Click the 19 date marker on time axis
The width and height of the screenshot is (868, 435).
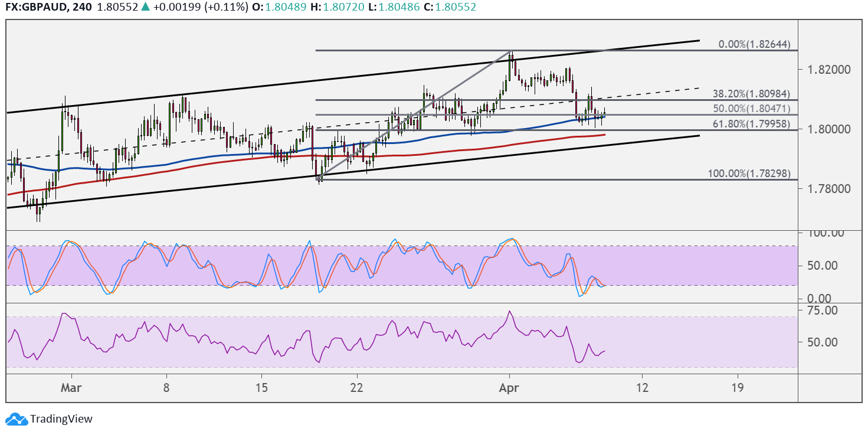tap(737, 387)
